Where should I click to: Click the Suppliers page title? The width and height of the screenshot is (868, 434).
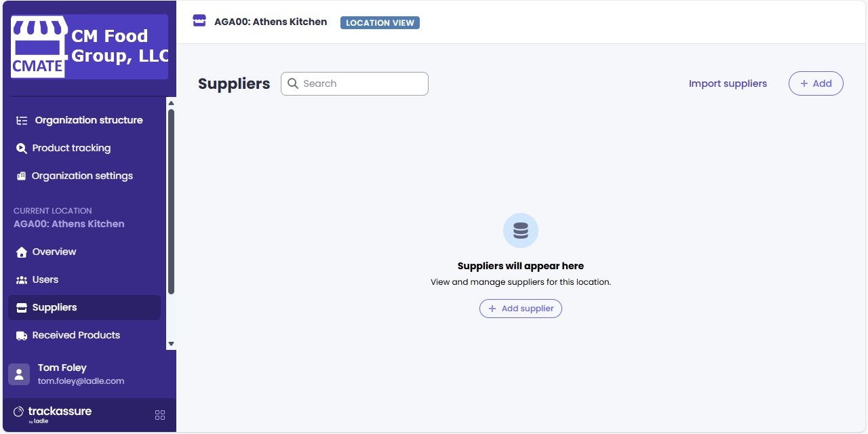pos(234,83)
